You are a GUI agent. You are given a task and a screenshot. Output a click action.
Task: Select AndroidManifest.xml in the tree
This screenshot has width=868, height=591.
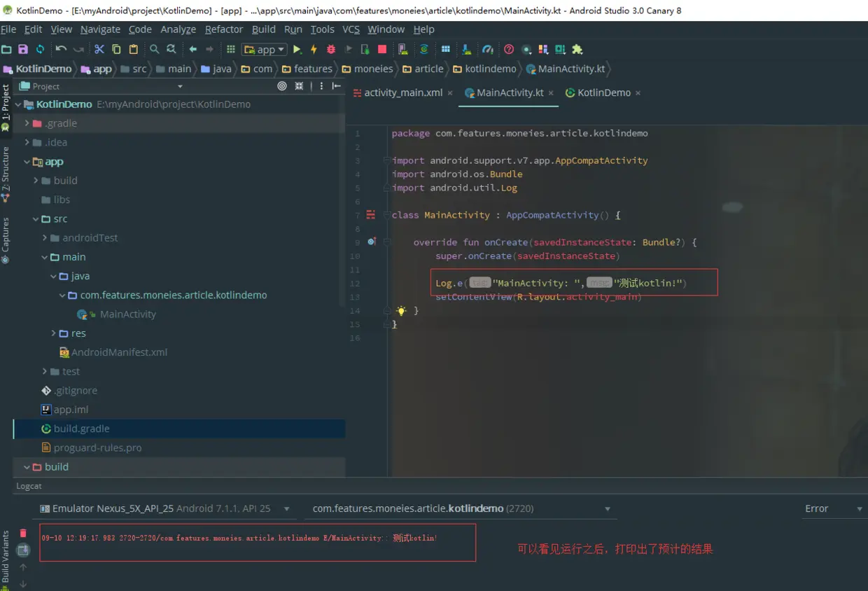(120, 352)
